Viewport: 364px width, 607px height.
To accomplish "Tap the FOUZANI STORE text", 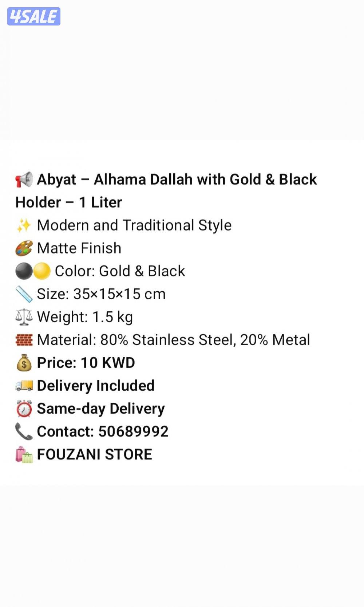I will 95,454.
